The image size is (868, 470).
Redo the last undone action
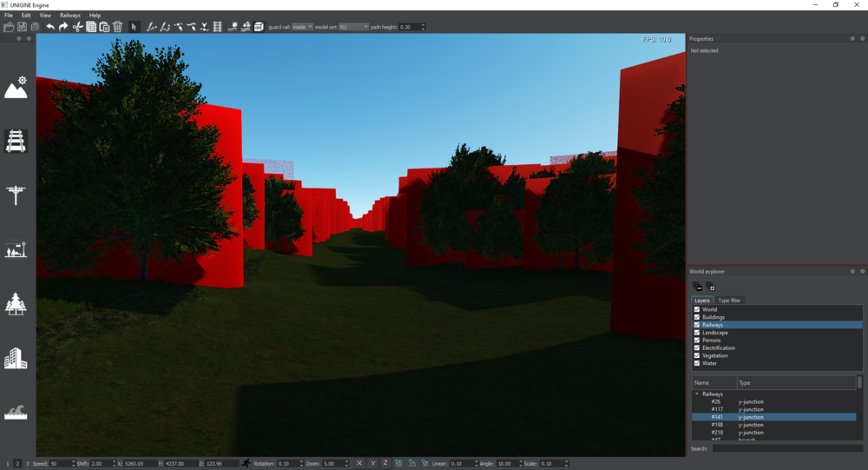(x=63, y=27)
